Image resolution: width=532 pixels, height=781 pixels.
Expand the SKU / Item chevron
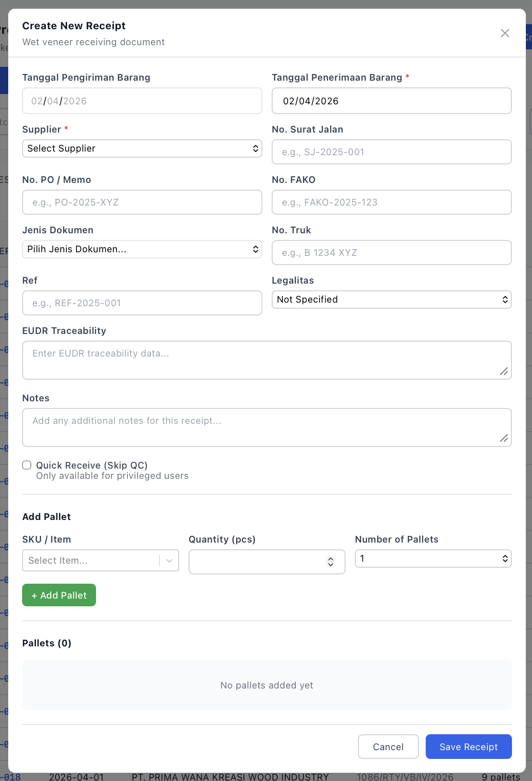click(x=169, y=561)
